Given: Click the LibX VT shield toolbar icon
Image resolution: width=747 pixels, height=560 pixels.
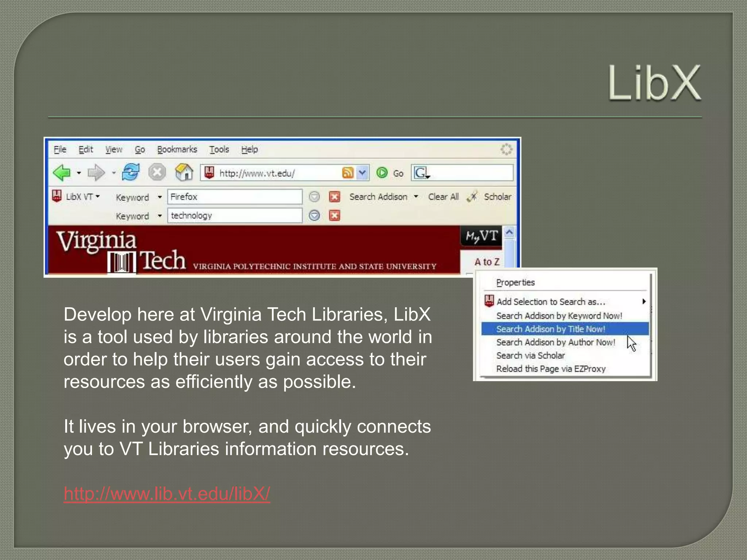Looking at the screenshot, I should pyautogui.click(x=57, y=196).
